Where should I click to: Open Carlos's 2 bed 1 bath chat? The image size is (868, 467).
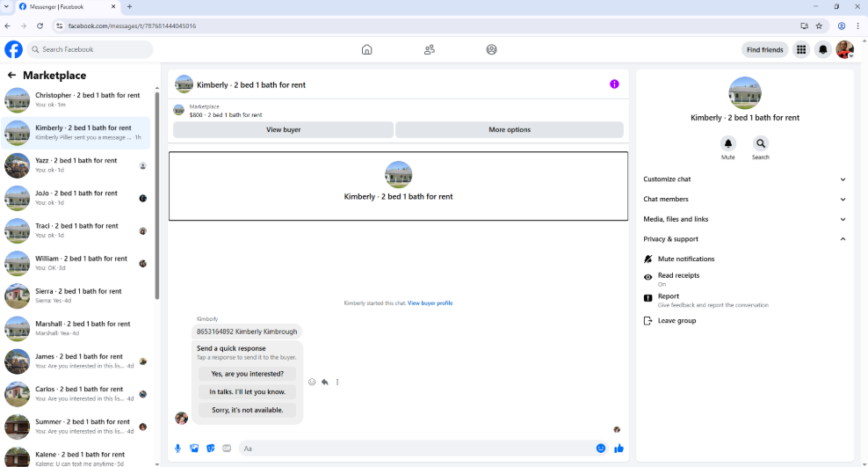[76, 394]
